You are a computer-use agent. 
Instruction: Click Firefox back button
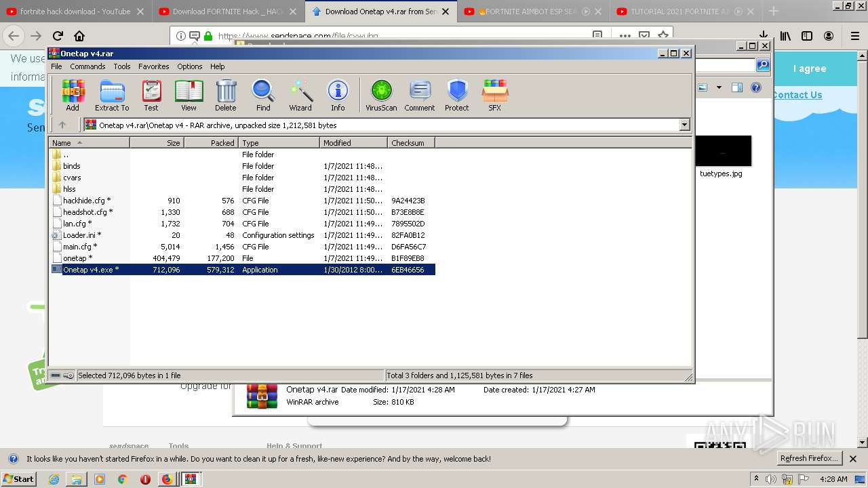[x=14, y=36]
